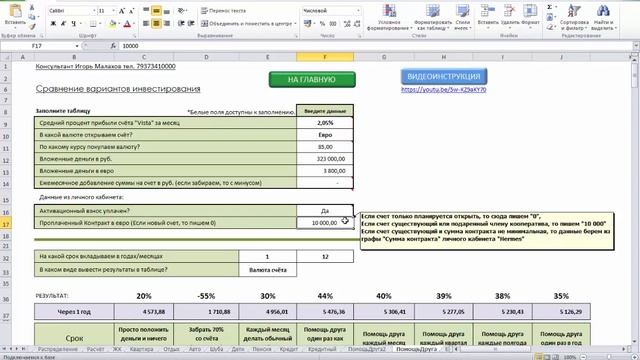
Task: Open Sort & Filter (Сортировка и фильтр)
Action: click(574, 17)
